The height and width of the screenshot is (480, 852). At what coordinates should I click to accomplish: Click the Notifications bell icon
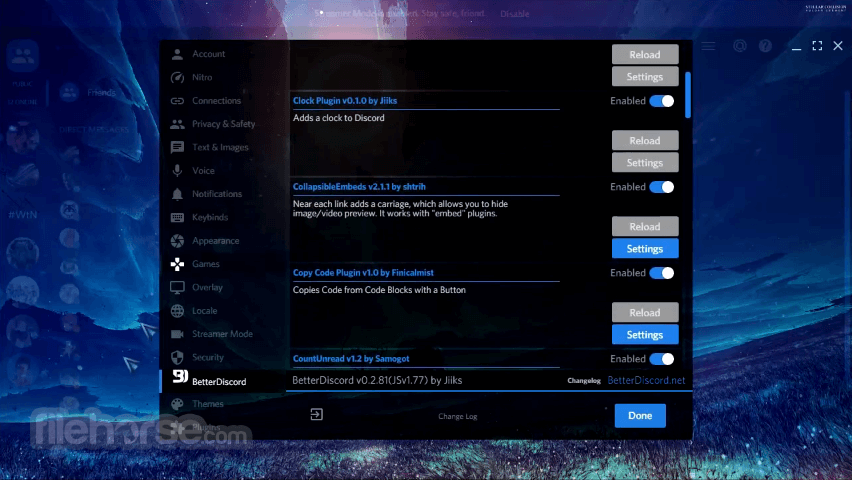click(177, 194)
